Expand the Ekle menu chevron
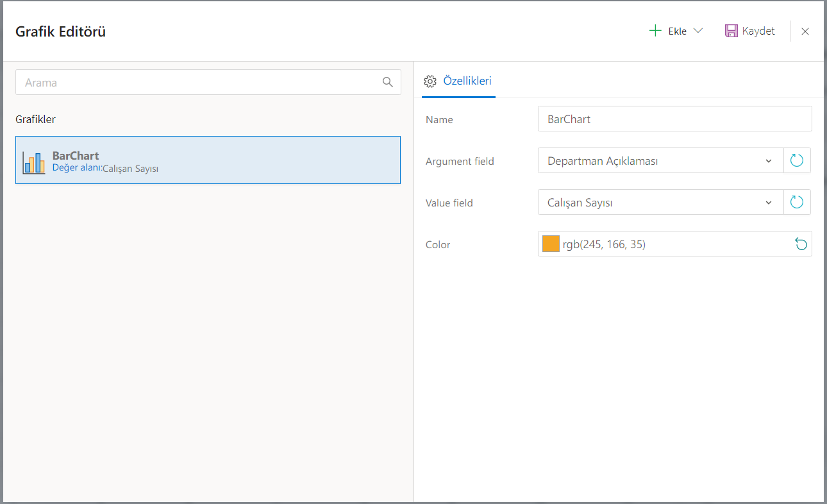The image size is (827, 504). 698,31
